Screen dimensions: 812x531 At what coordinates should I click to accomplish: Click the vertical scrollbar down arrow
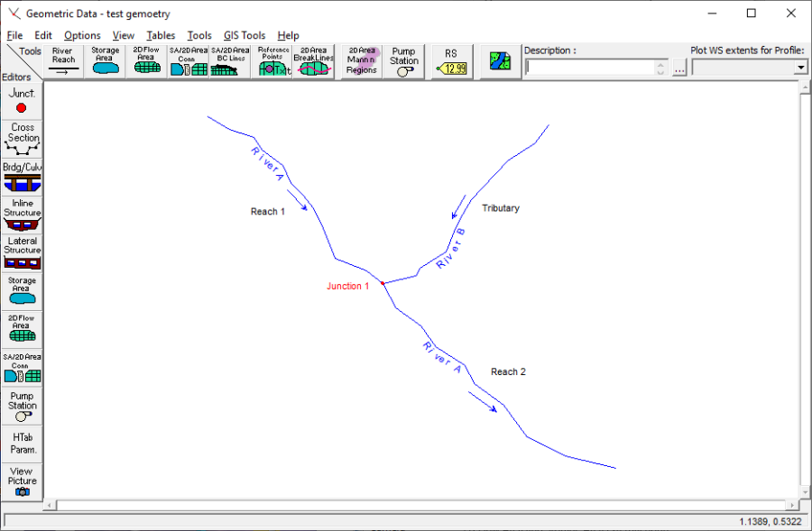tap(805, 492)
